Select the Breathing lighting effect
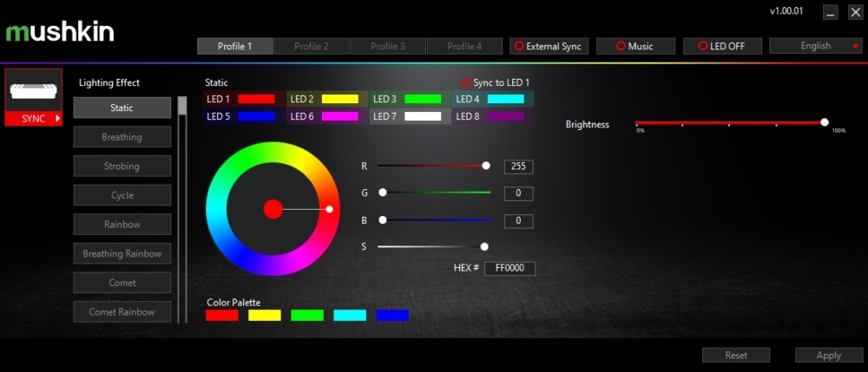The image size is (868, 372). tap(122, 136)
